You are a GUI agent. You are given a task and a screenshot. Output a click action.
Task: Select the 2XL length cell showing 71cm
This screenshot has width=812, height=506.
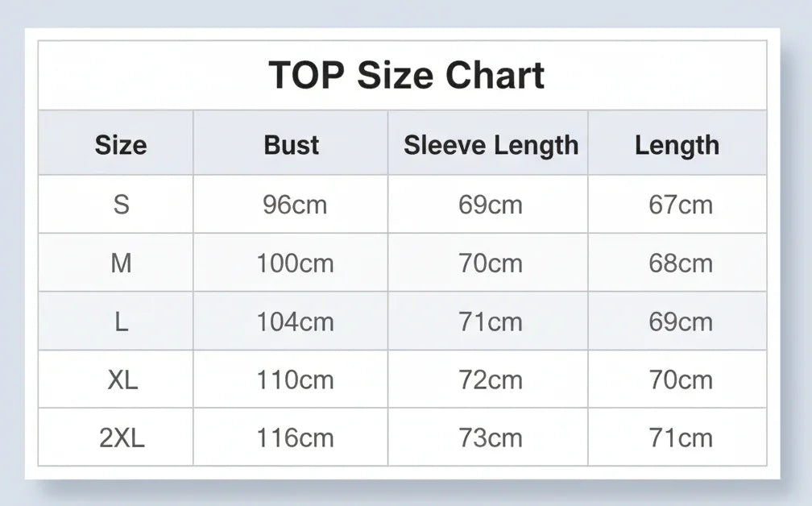[681, 438]
